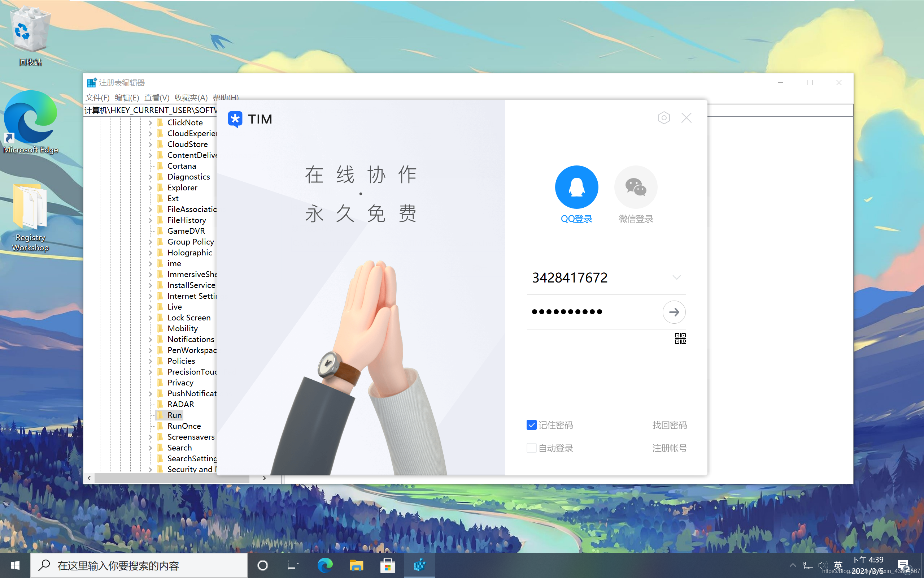The image size is (924, 578).
Task: Click the WeChat login label
Action: click(635, 219)
